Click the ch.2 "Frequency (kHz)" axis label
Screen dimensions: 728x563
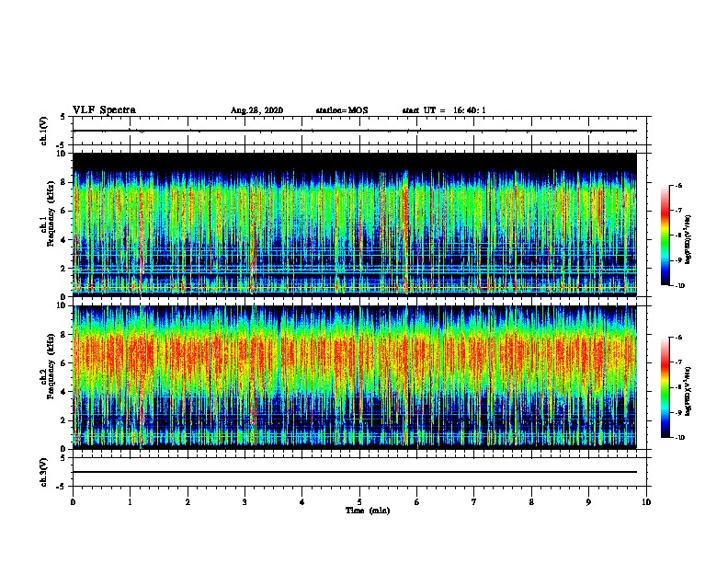(x=51, y=366)
